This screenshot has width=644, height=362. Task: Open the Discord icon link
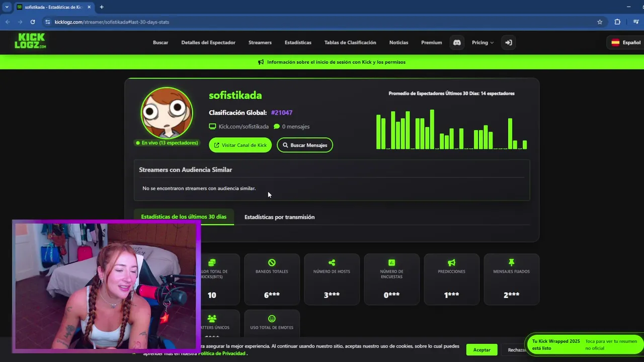tap(457, 43)
